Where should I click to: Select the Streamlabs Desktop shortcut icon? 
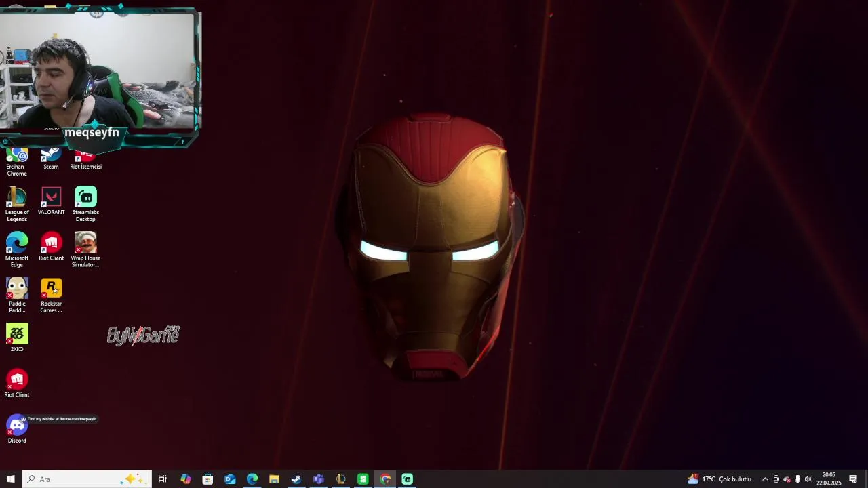85,205
